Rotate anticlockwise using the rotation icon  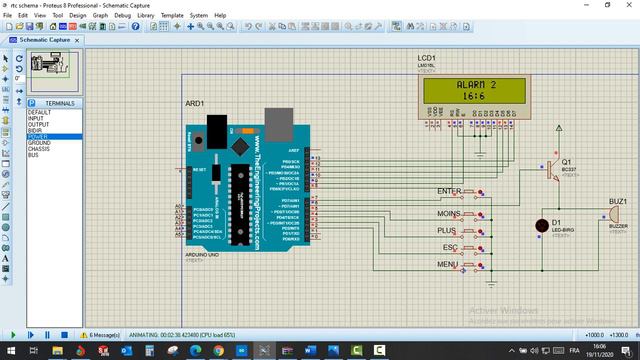[19, 69]
